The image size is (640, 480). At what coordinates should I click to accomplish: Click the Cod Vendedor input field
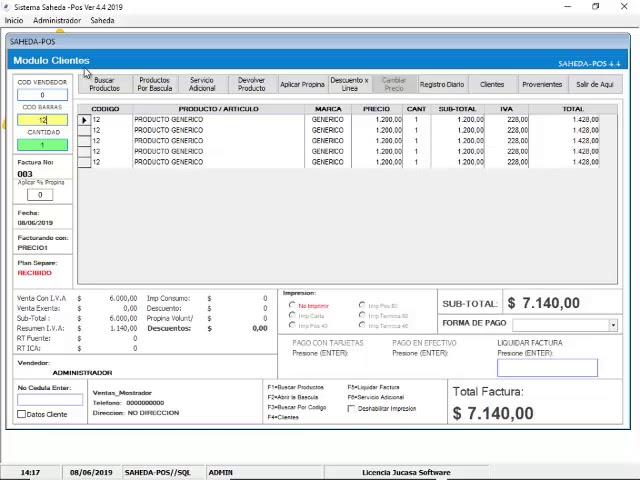(42, 95)
